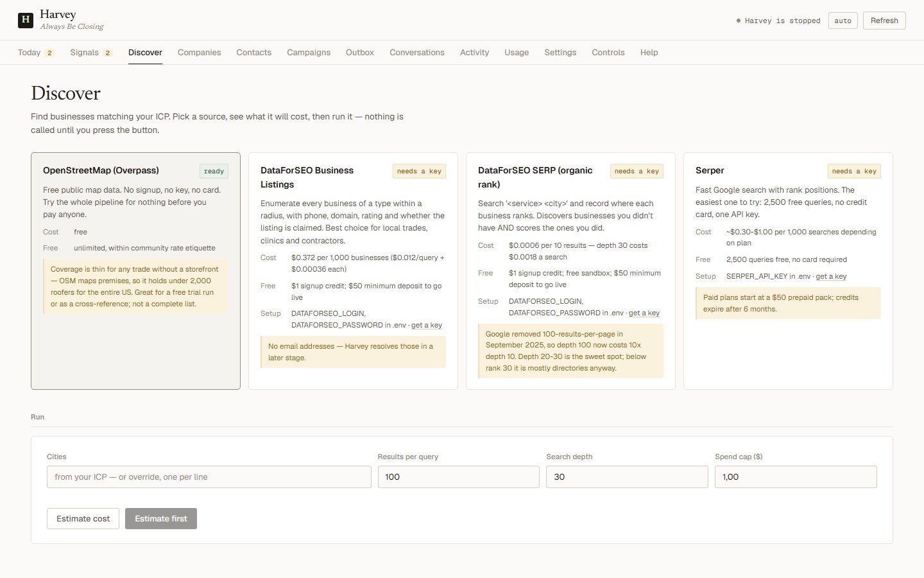The height and width of the screenshot is (578, 924).
Task: Select the OpenStreetMap (Overpass) source card
Action: pyautogui.click(x=135, y=271)
